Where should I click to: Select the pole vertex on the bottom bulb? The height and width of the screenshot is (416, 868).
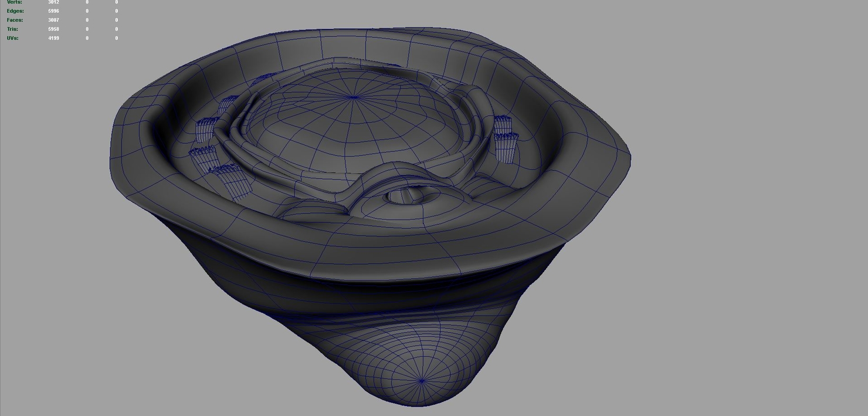click(422, 381)
